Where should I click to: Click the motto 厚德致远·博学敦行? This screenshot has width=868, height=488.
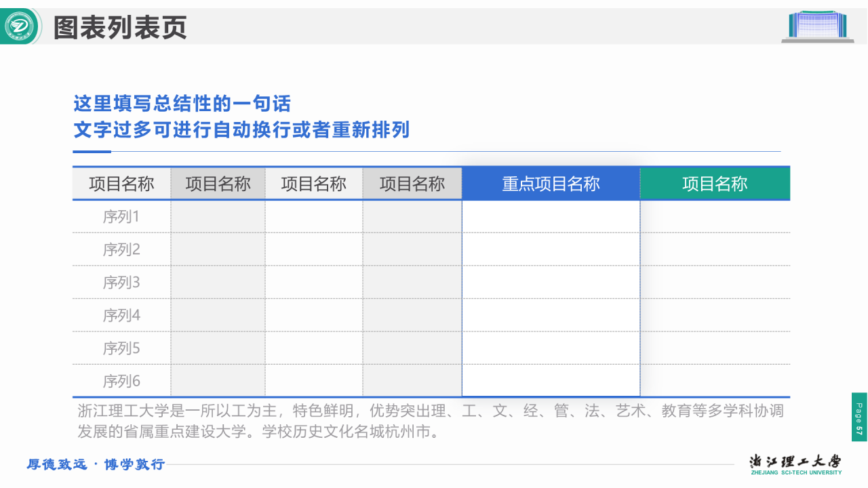pyautogui.click(x=96, y=465)
